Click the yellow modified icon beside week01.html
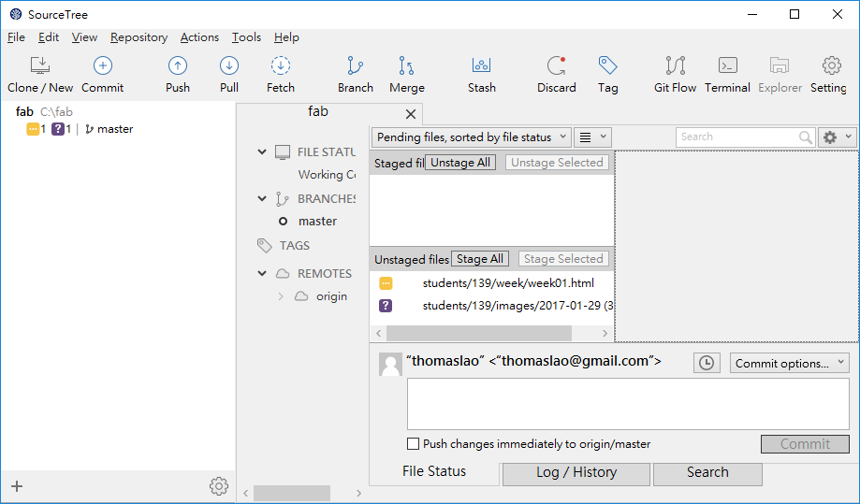Viewport: 860px width, 504px height. [x=386, y=283]
